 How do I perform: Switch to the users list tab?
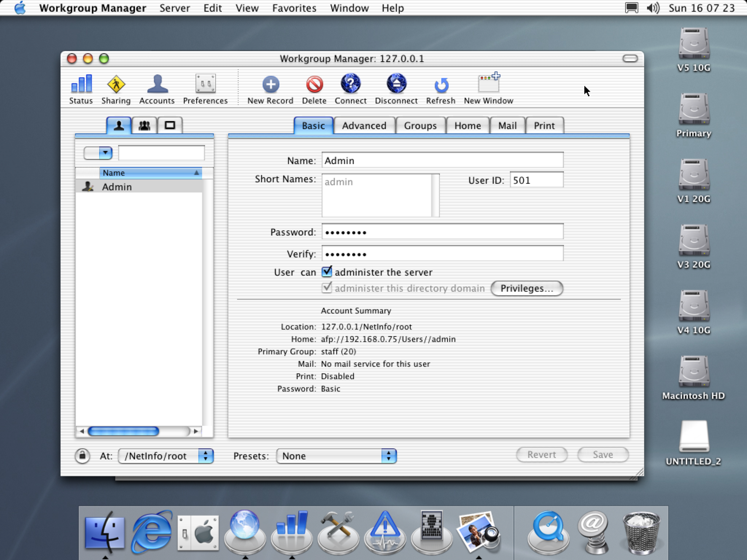(119, 125)
